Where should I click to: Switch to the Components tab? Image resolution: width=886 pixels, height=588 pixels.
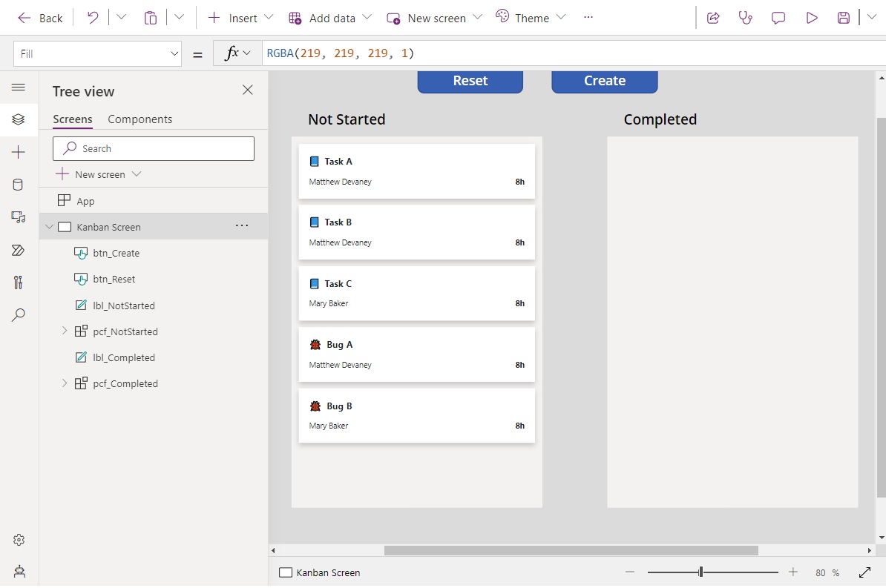click(140, 119)
